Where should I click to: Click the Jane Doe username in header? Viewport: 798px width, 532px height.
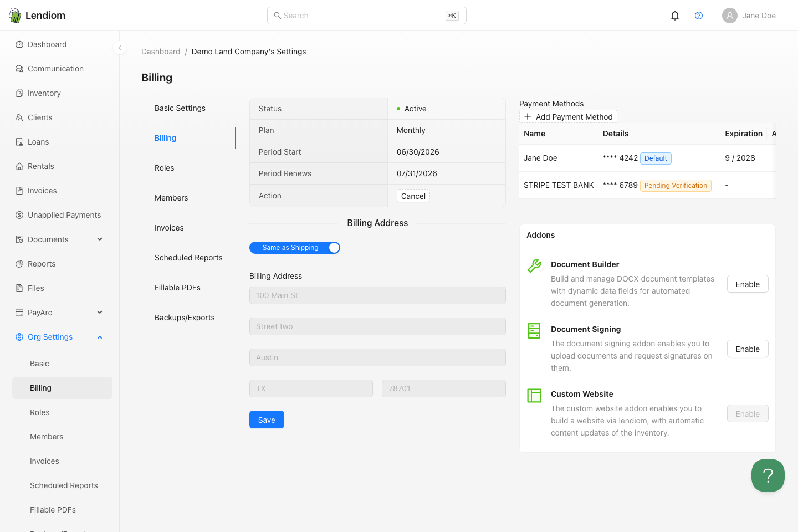click(x=759, y=16)
